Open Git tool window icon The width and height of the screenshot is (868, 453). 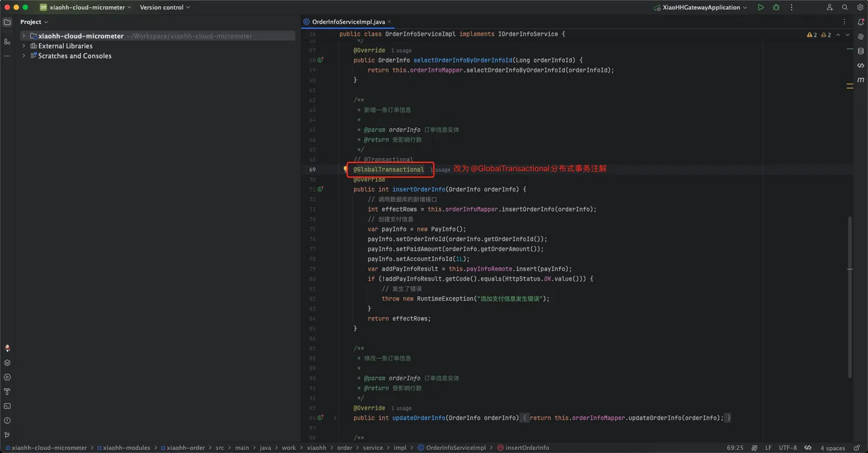point(7,435)
